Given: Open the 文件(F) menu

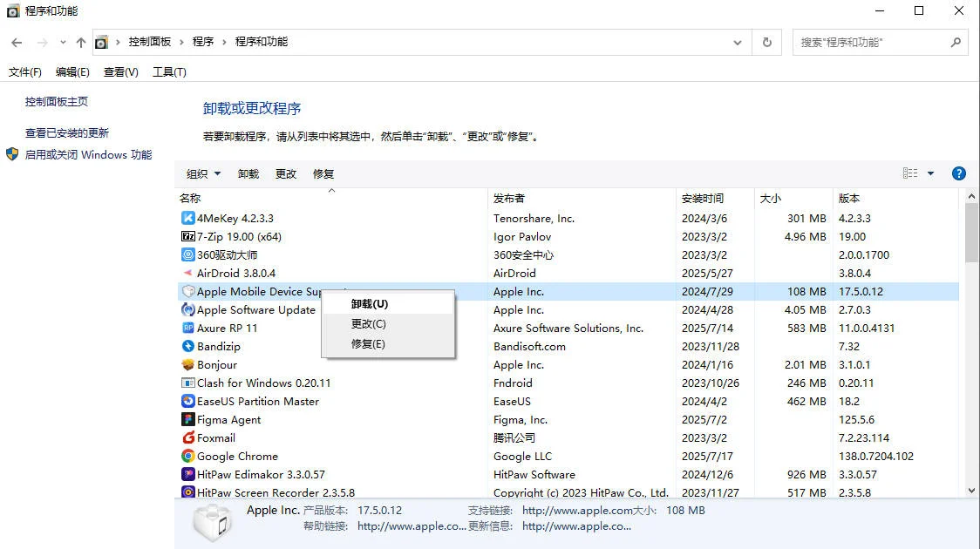Looking at the screenshot, I should tap(25, 71).
